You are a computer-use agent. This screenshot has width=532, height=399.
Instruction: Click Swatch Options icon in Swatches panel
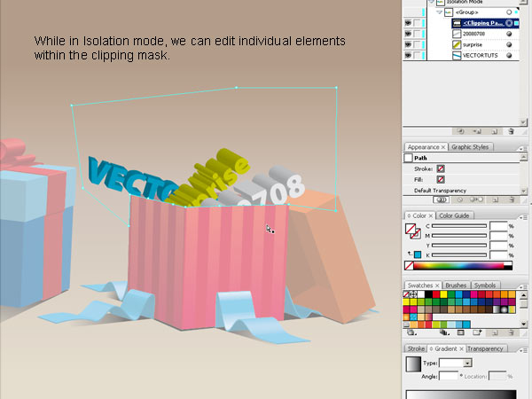click(x=461, y=332)
